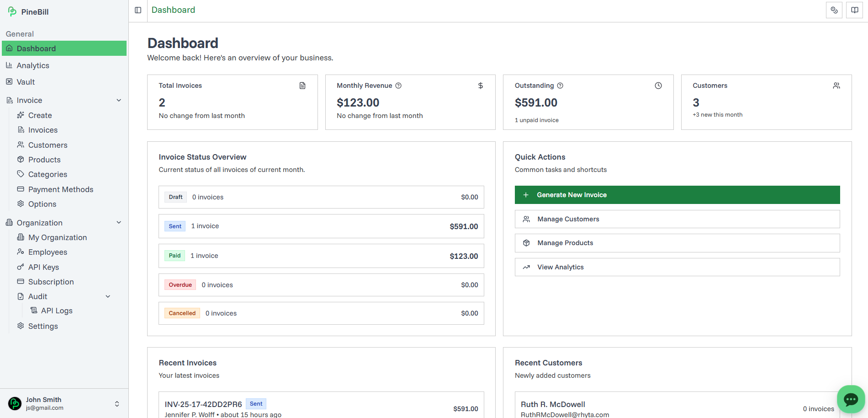Select the Sent invoices status row
The width and height of the screenshot is (868, 418).
(321, 226)
